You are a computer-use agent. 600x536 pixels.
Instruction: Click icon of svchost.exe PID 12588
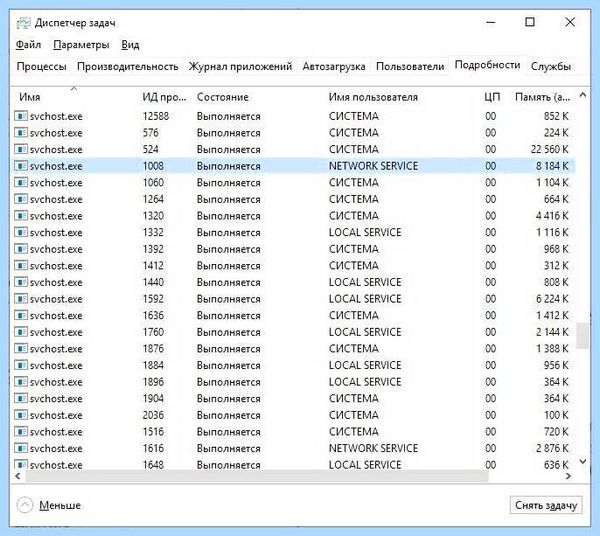21,116
